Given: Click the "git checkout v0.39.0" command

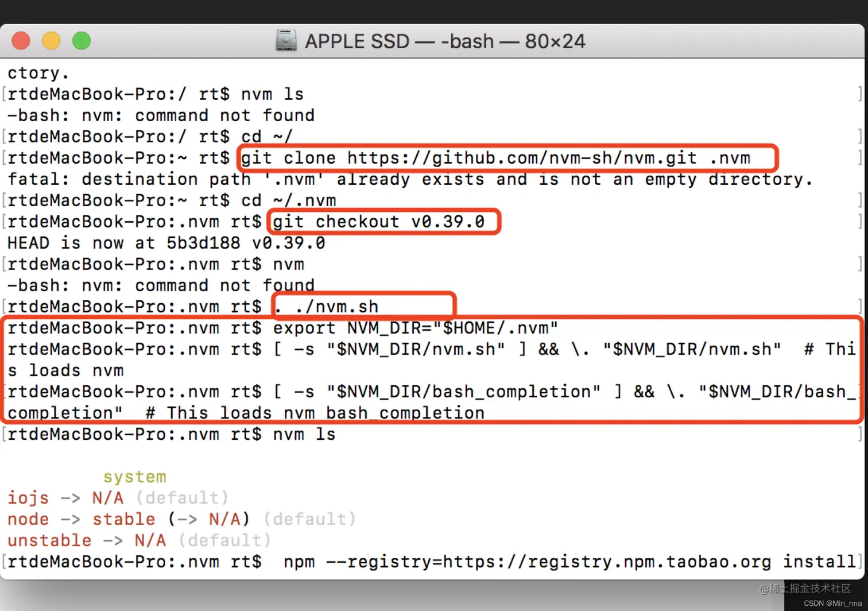Looking at the screenshot, I should pyautogui.click(x=379, y=222).
